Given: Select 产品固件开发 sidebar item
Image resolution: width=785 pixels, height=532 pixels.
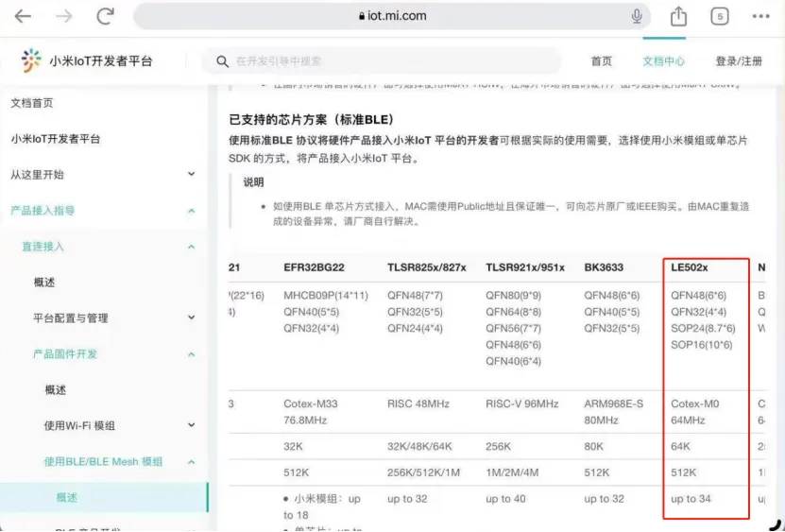Looking at the screenshot, I should (x=65, y=354).
